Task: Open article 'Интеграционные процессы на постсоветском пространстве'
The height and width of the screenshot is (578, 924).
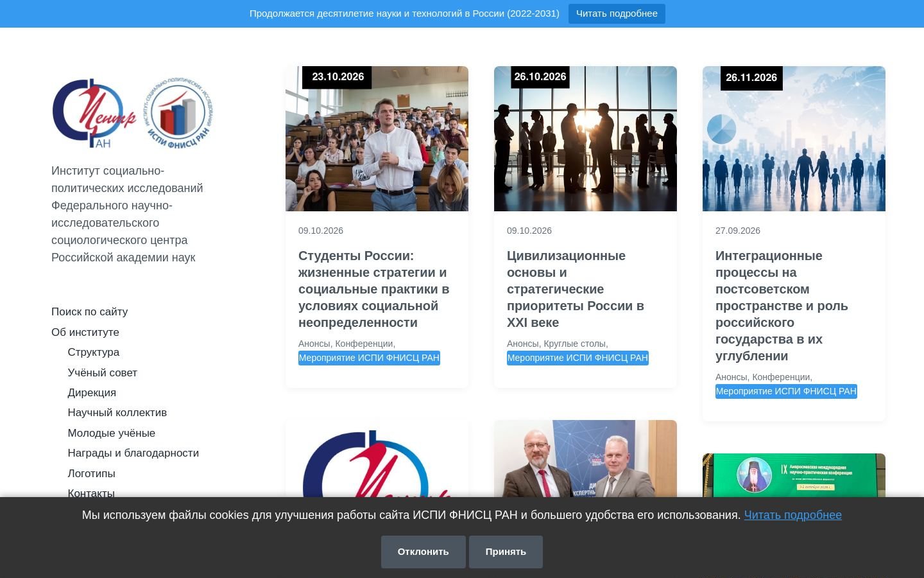Action: [x=782, y=306]
